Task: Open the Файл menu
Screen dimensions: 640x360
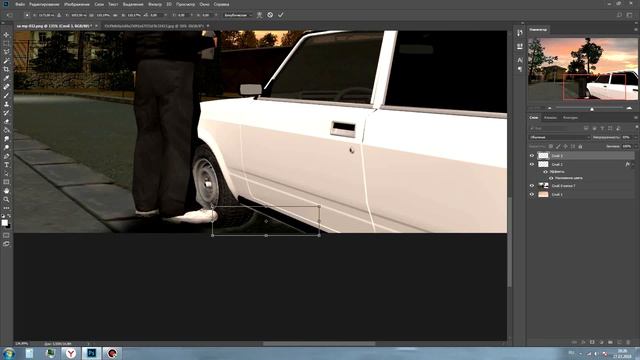Action: (20, 4)
